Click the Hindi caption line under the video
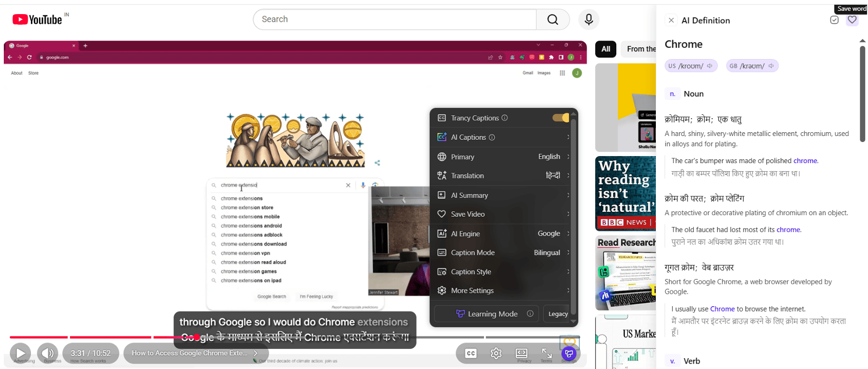 295,338
